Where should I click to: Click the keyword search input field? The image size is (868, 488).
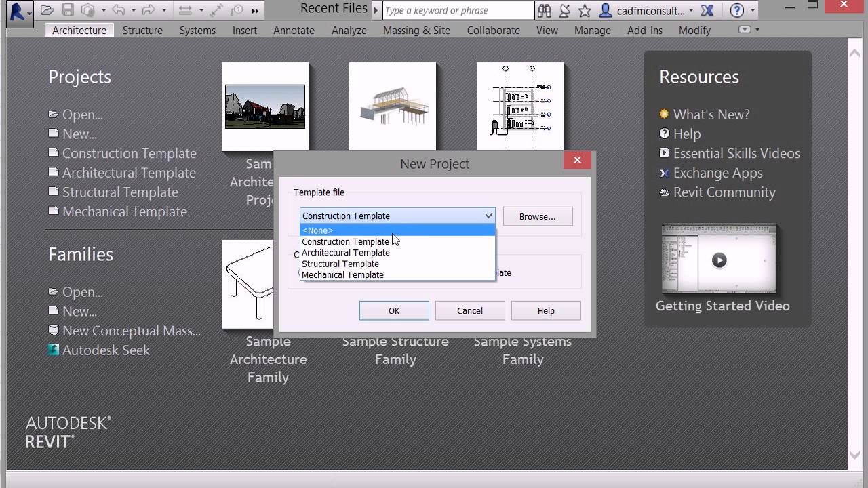coord(458,10)
